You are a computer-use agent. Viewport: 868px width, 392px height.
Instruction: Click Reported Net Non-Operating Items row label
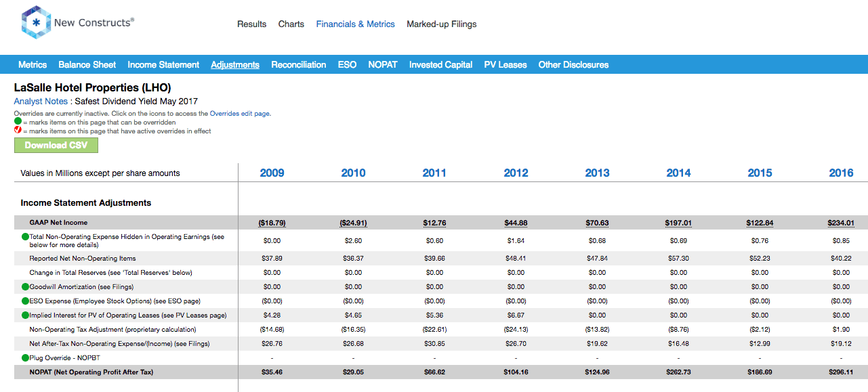tap(83, 258)
